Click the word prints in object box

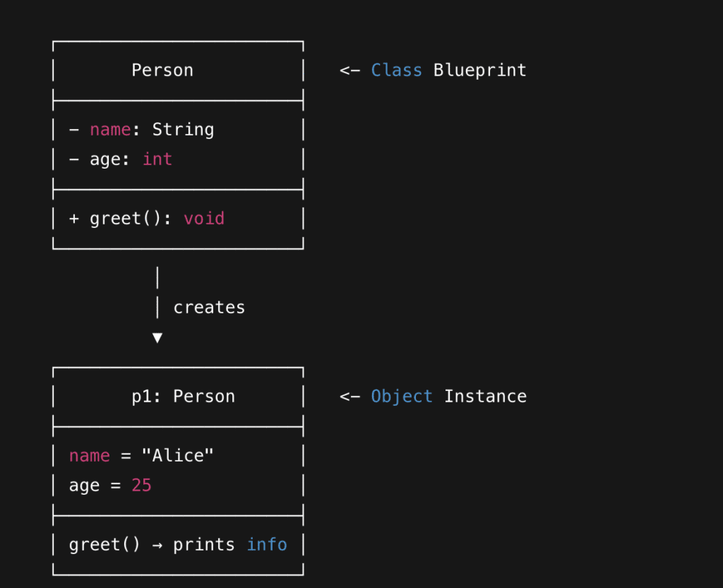coord(204,545)
